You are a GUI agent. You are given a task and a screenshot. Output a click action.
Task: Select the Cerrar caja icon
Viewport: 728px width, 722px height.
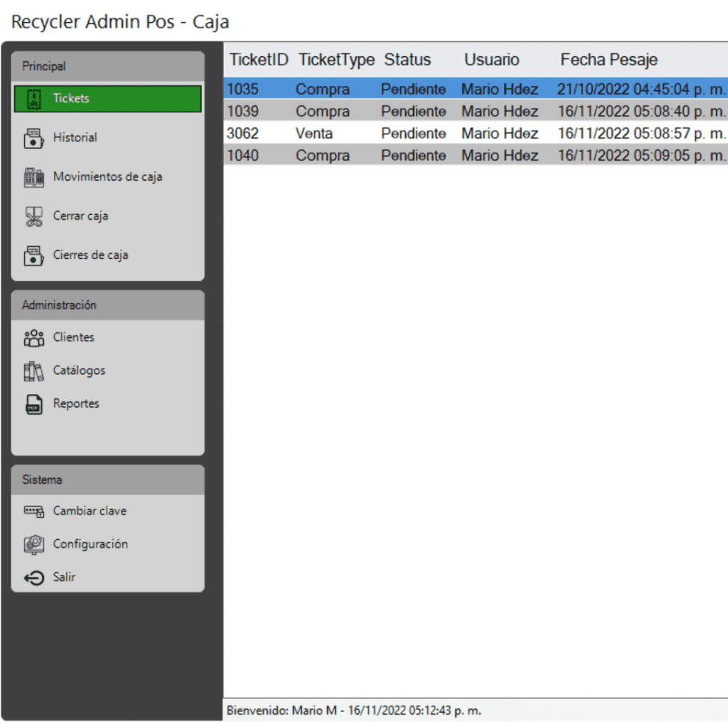point(33,216)
